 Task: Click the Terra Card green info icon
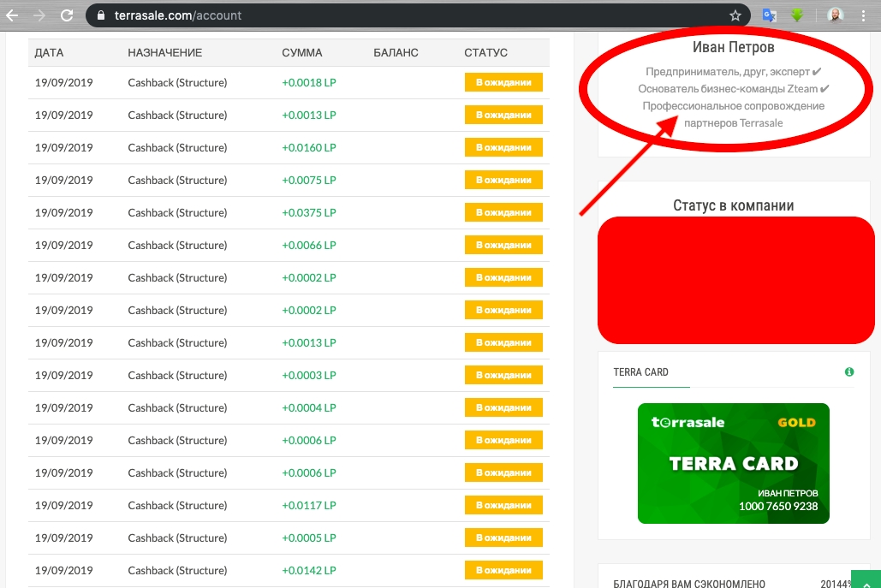[849, 372]
